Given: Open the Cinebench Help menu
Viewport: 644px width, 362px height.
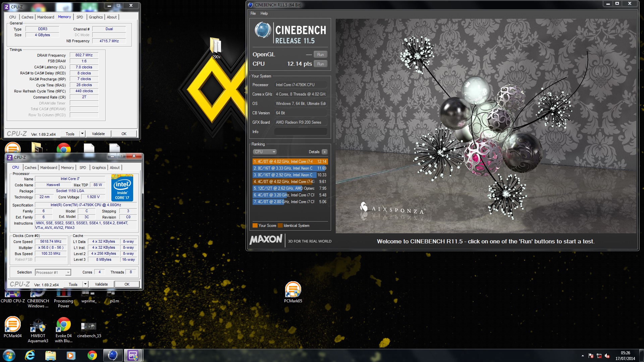Looking at the screenshot, I should [x=264, y=13].
